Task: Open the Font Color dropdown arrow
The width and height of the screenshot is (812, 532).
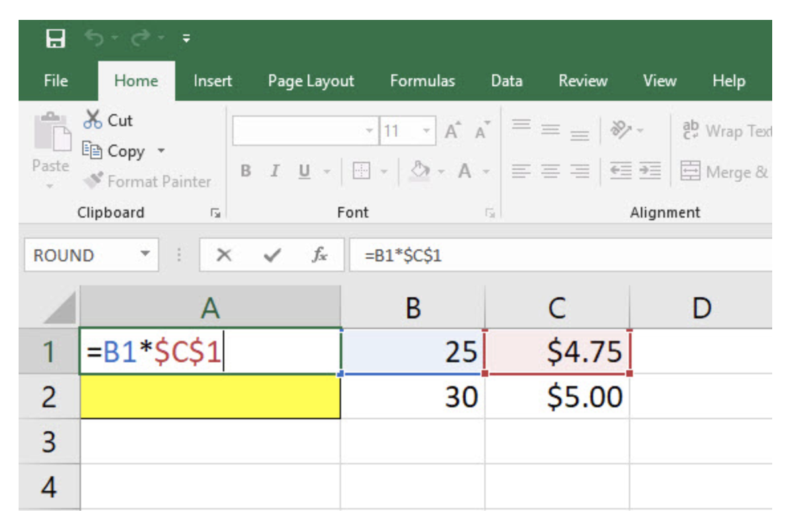Action: coord(486,172)
